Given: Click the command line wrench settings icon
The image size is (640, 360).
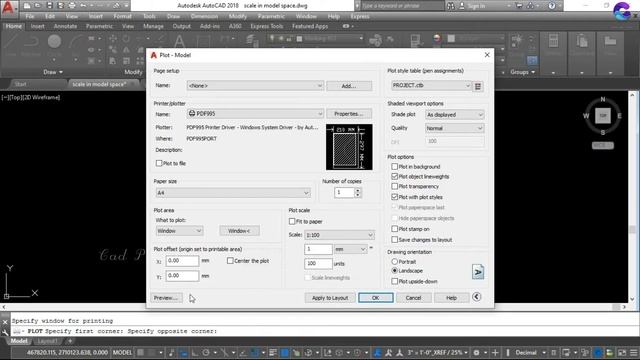Looking at the screenshot, I should pyautogui.click(x=5, y=332).
